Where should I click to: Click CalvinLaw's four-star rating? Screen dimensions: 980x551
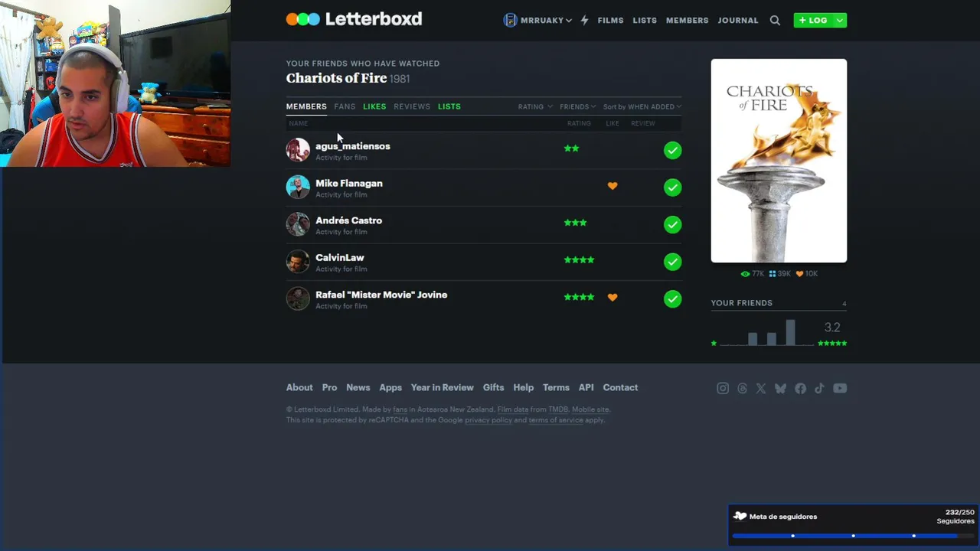point(579,260)
